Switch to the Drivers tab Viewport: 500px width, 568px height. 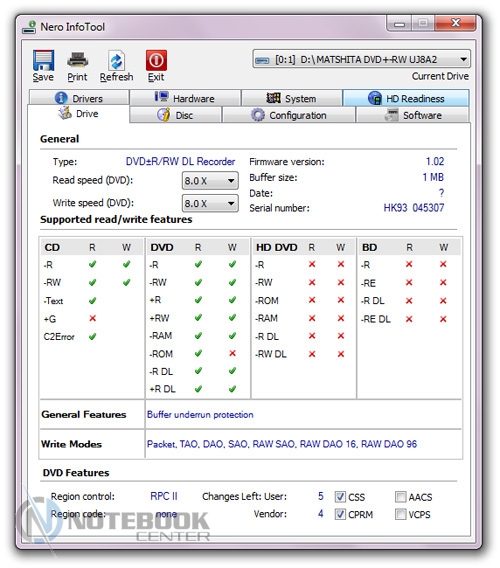click(79, 98)
